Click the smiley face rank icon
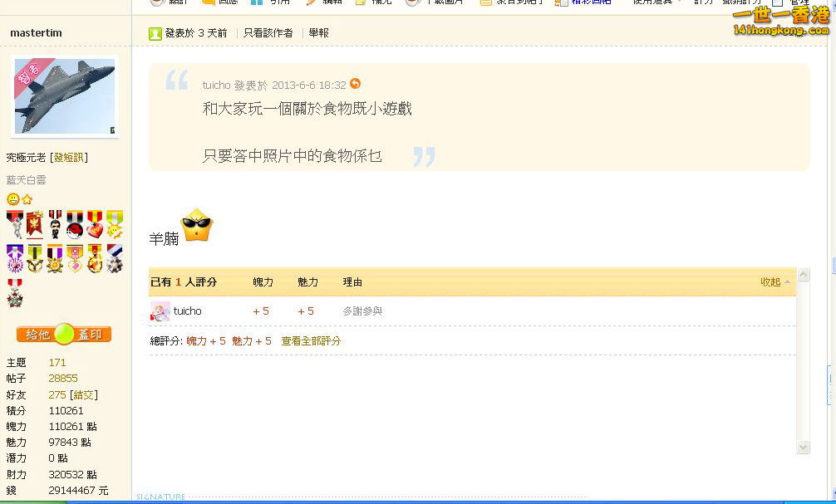Viewport: 836px width, 504px height. pos(12,199)
